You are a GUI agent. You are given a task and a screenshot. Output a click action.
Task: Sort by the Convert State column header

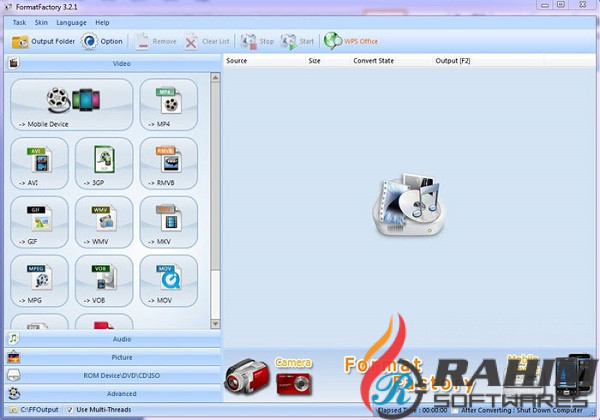click(x=391, y=60)
